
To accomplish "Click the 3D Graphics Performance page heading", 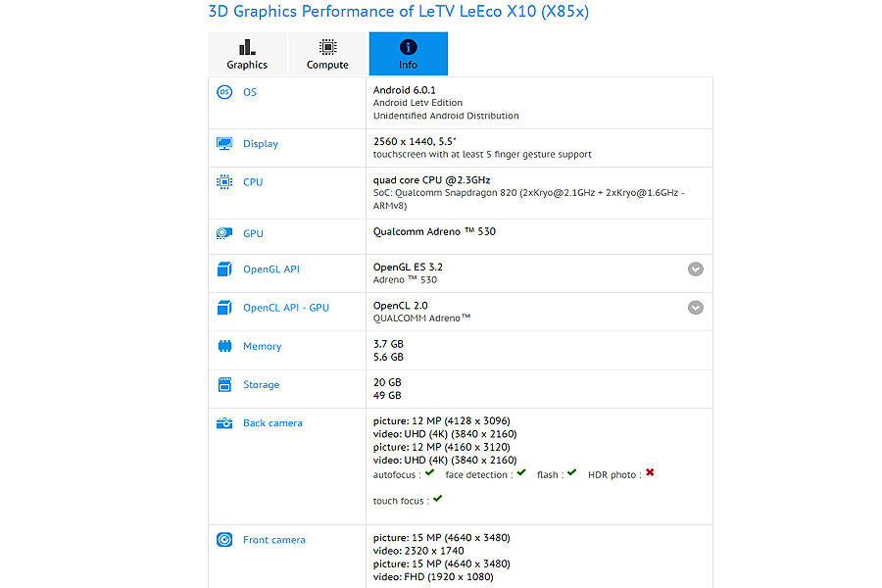I will coord(399,12).
